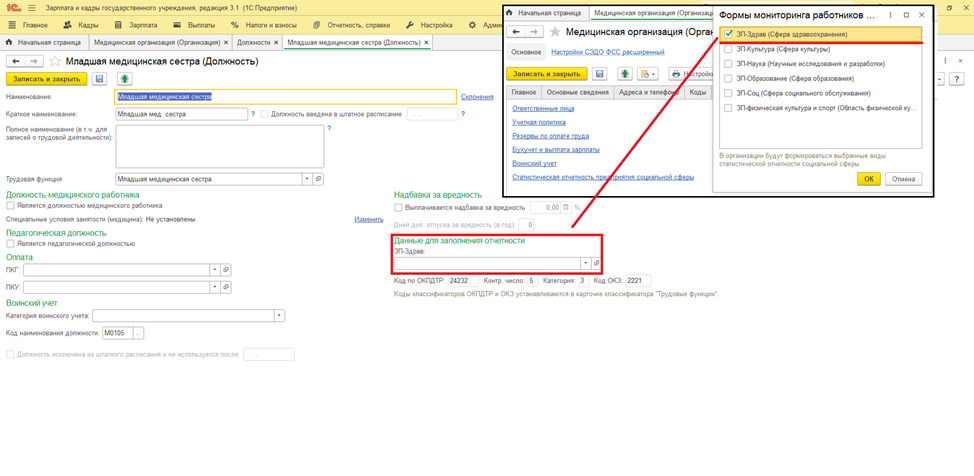The image size is (974, 476).
Task: Expand the Трудовая функция dropdown arrow
Action: point(307,179)
